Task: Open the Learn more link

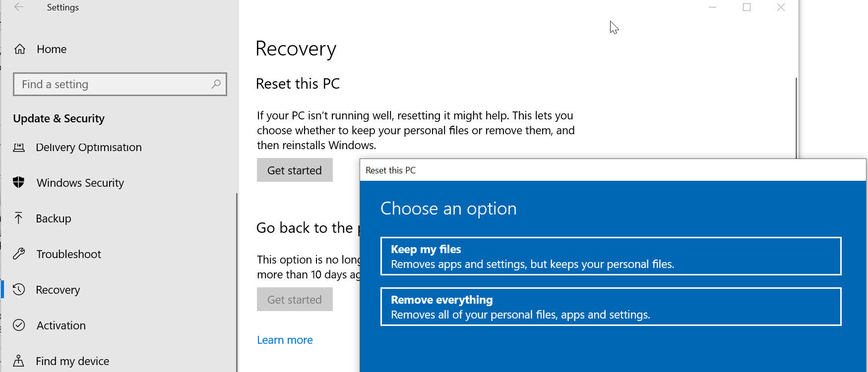Action: [x=285, y=340]
